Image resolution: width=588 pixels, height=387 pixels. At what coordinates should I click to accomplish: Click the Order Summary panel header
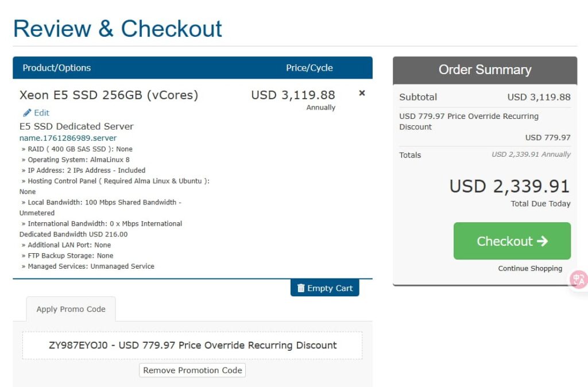(485, 69)
